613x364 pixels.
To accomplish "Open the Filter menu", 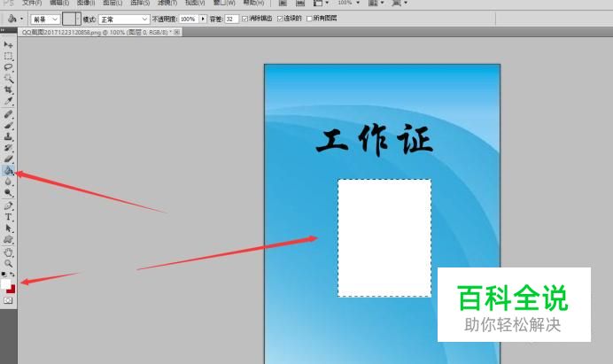I will click(x=167, y=3).
